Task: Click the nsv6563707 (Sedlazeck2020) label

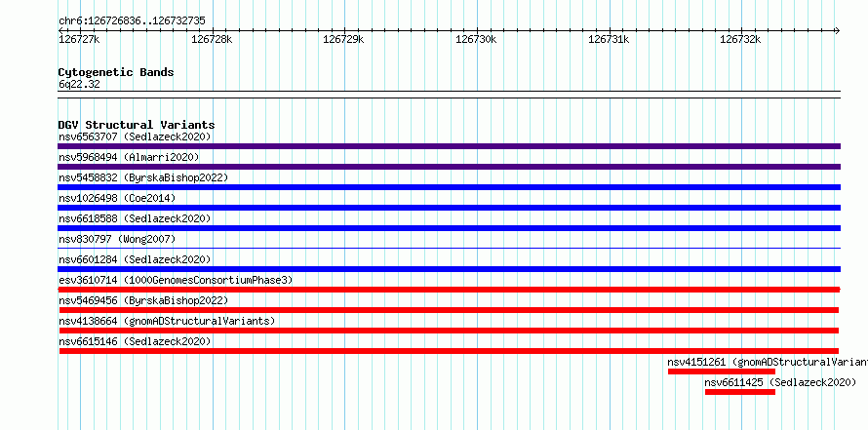Action: [x=135, y=137]
